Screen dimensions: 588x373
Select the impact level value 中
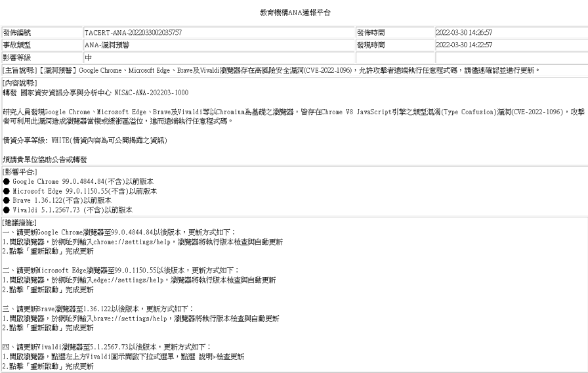89,57
